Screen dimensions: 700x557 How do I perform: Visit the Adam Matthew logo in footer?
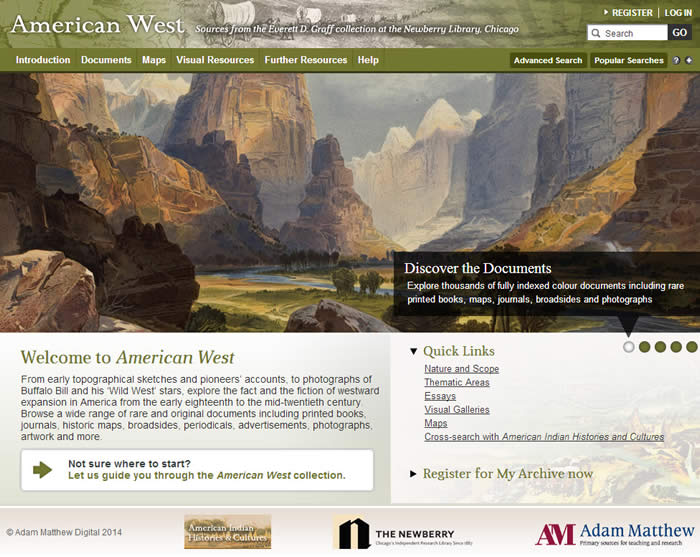(x=615, y=534)
